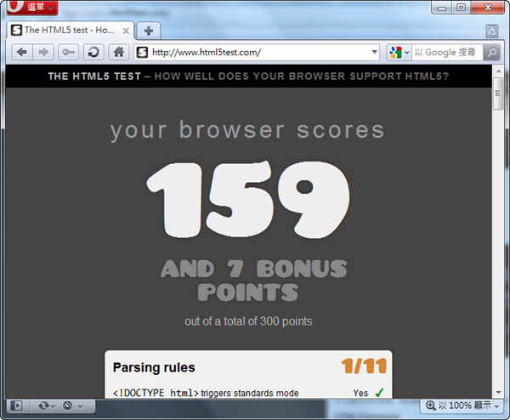Screen dimensions: 510x420
Task: Click the site favicon in address bar
Action: (142, 53)
